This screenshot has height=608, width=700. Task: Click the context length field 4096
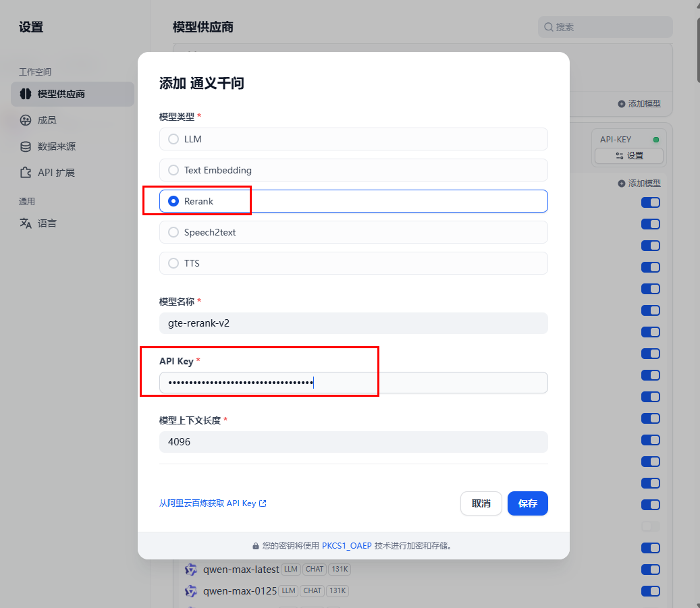point(353,442)
